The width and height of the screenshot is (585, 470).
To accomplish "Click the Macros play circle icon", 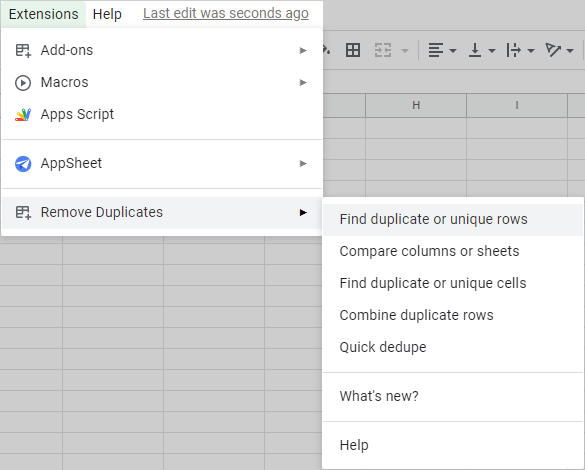I will pos(23,83).
